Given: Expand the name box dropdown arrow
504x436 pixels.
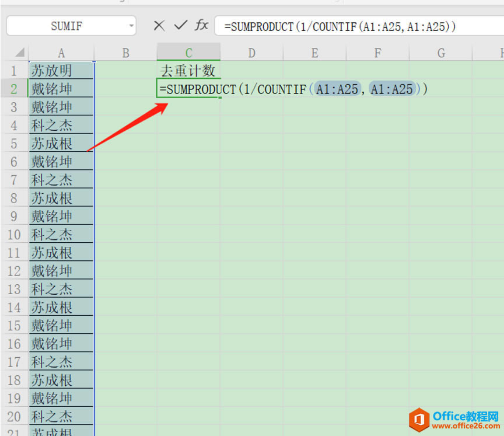Looking at the screenshot, I should coord(131,26).
